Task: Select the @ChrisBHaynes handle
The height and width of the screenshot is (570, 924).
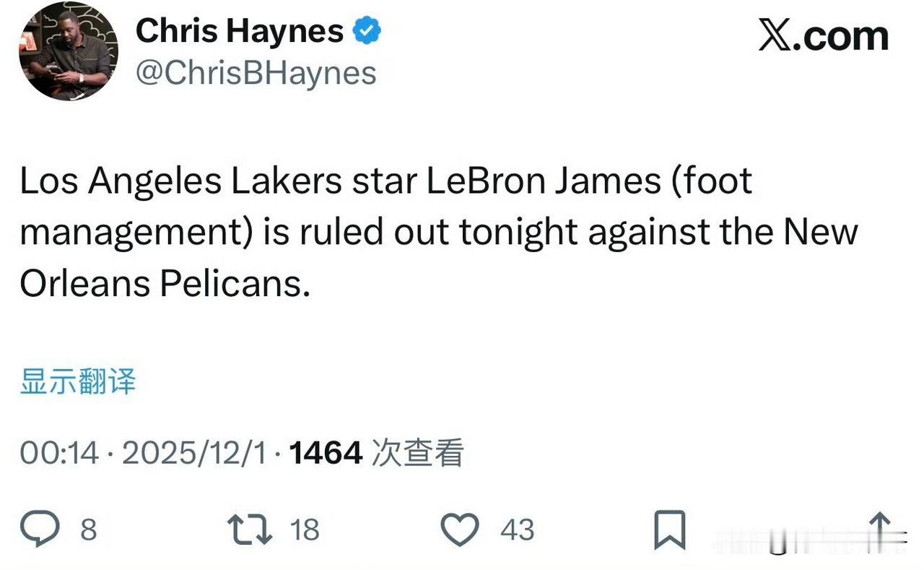Action: 256,72
